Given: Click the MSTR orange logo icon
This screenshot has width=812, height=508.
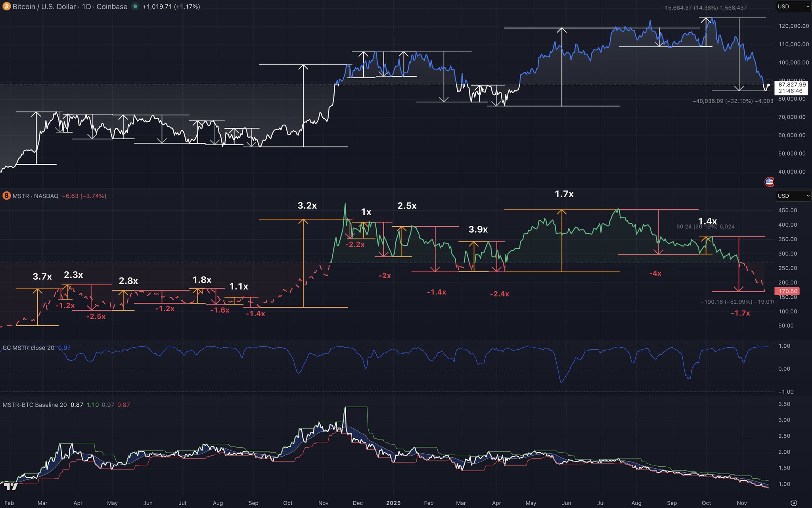Looking at the screenshot, I should point(6,196).
